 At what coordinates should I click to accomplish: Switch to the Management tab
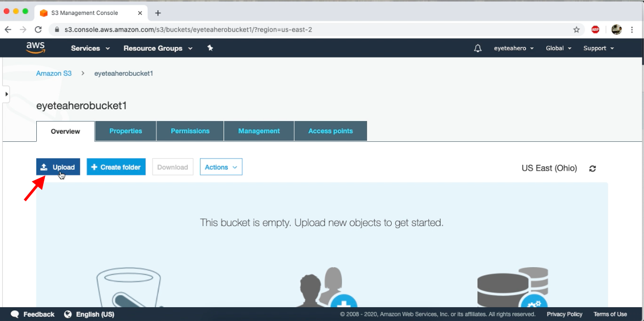tap(259, 131)
